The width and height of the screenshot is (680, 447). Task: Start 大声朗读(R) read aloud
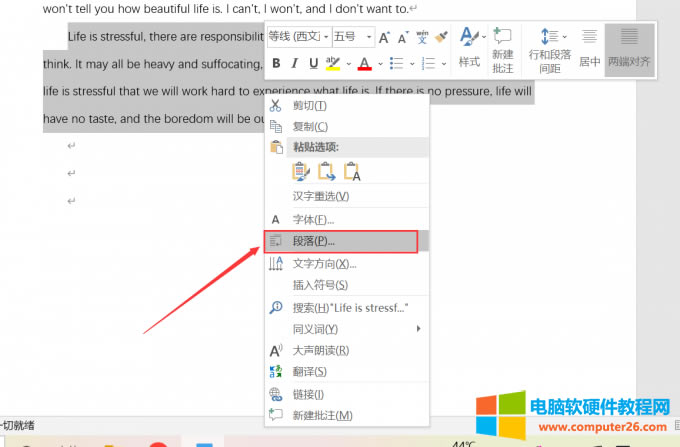click(x=346, y=350)
